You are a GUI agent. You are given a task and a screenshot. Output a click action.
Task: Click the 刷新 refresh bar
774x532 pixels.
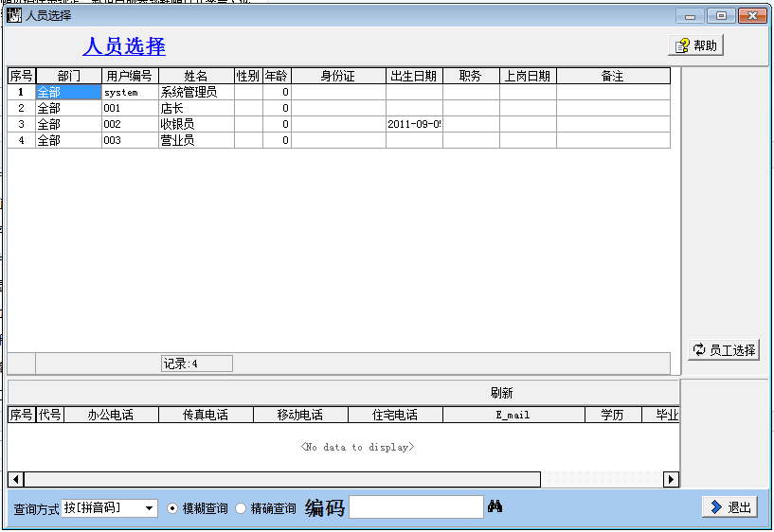pyautogui.click(x=501, y=393)
